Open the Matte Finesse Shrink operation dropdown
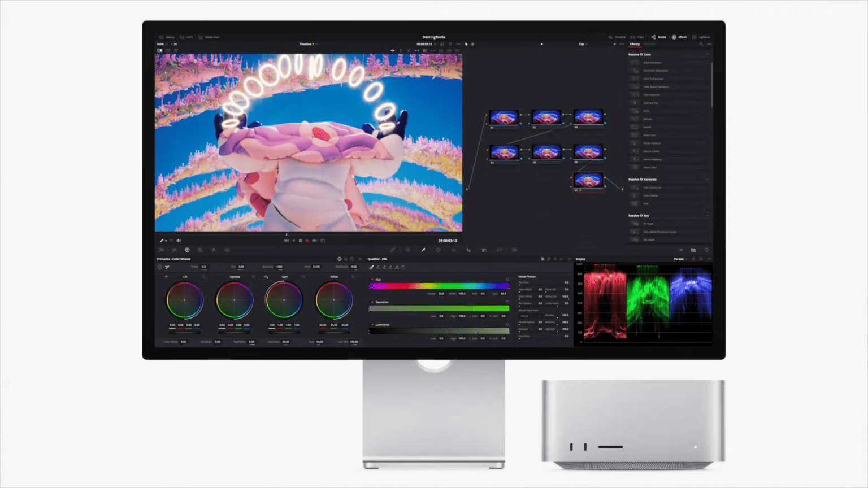This screenshot has width=868, height=488. (529, 316)
